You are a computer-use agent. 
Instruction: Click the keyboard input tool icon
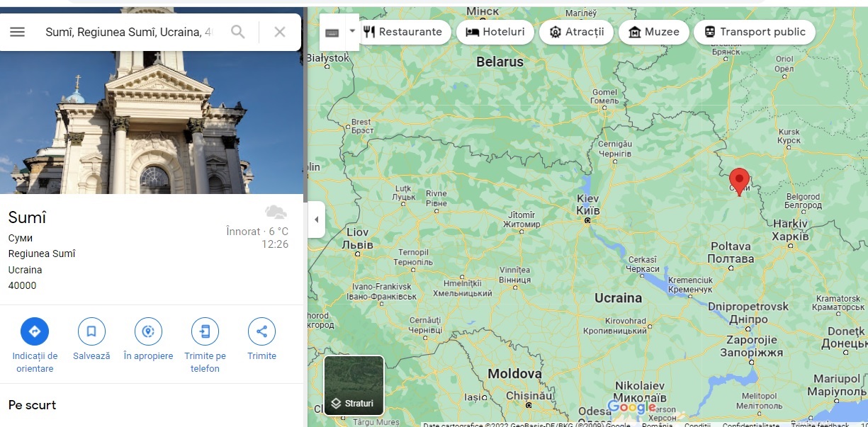332,33
